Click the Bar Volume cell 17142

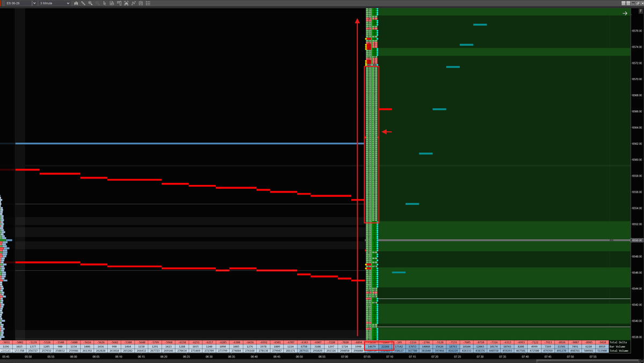pyautogui.click(x=399, y=346)
